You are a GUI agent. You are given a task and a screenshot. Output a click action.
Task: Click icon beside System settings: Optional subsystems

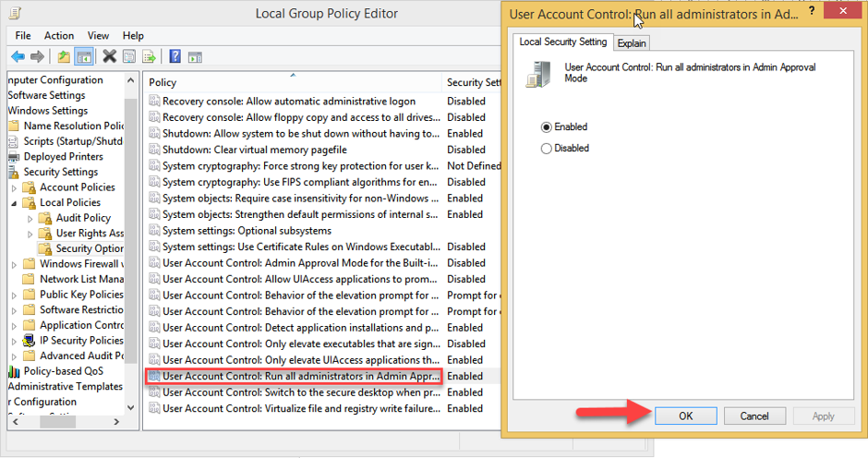[154, 231]
